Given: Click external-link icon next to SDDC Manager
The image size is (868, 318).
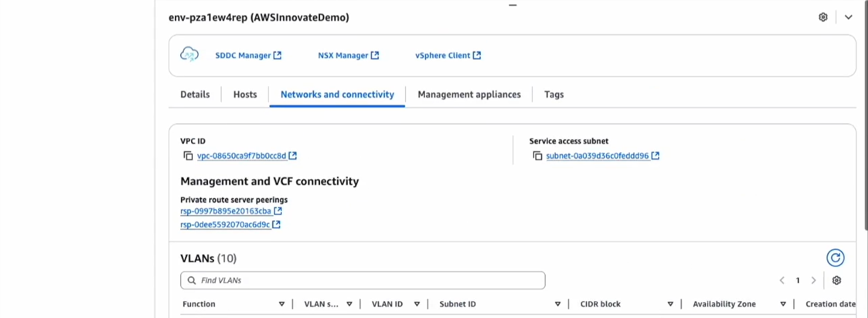Looking at the screenshot, I should 277,55.
